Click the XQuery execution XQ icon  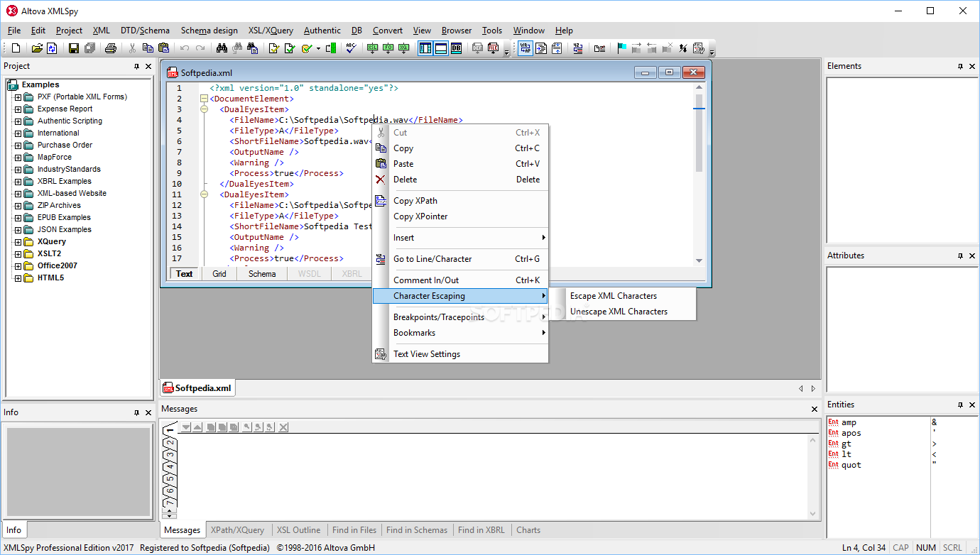coord(403,48)
